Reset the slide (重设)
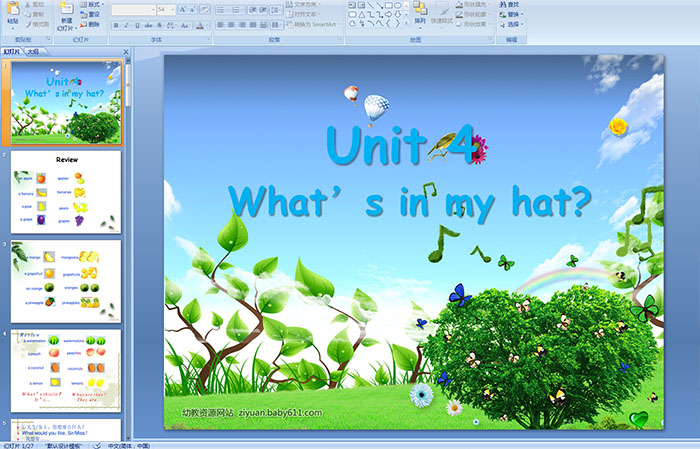Screen dimensions: 700x449 [90, 14]
